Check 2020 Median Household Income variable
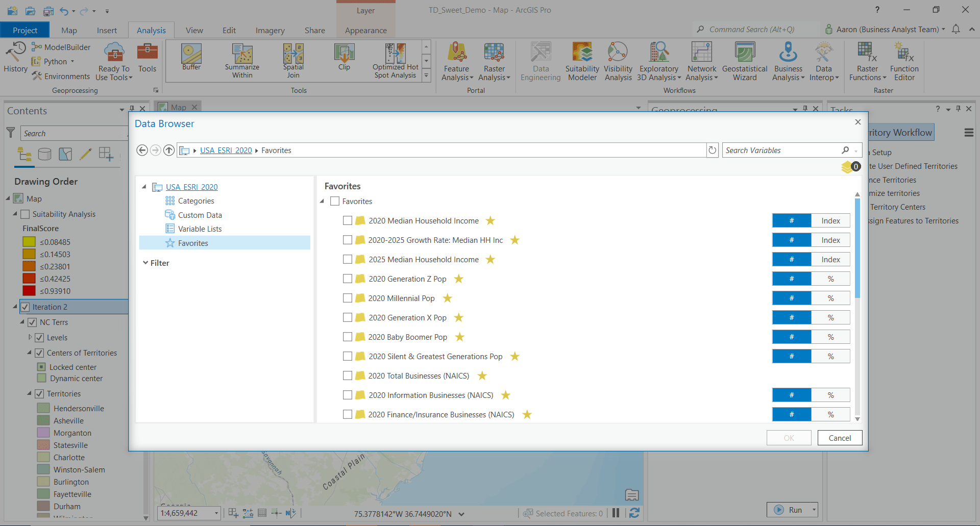Screen dimensions: 980x526 click(x=348, y=220)
